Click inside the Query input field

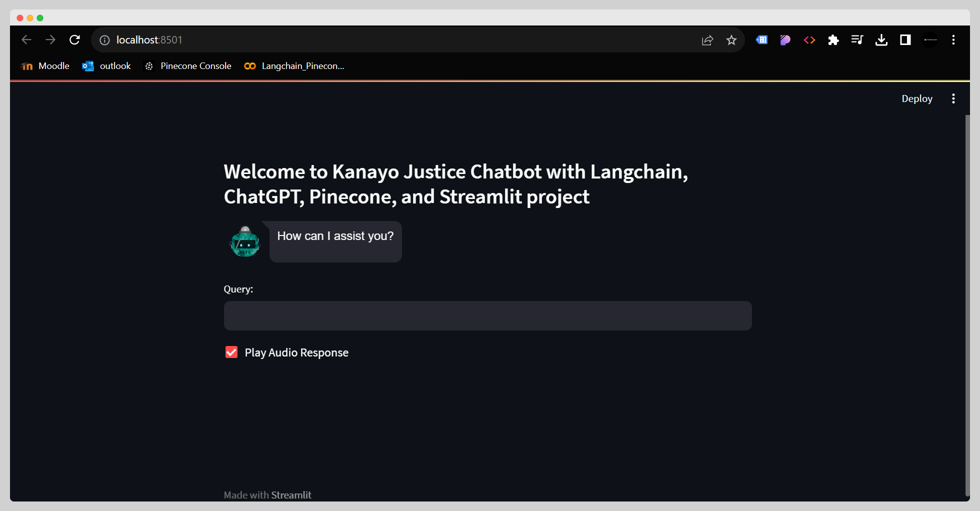click(x=487, y=315)
